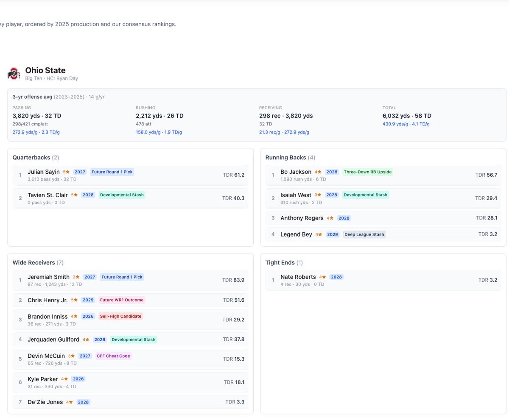
Task: Select Jerquaden Guilford receiver entry
Action: (x=130, y=339)
